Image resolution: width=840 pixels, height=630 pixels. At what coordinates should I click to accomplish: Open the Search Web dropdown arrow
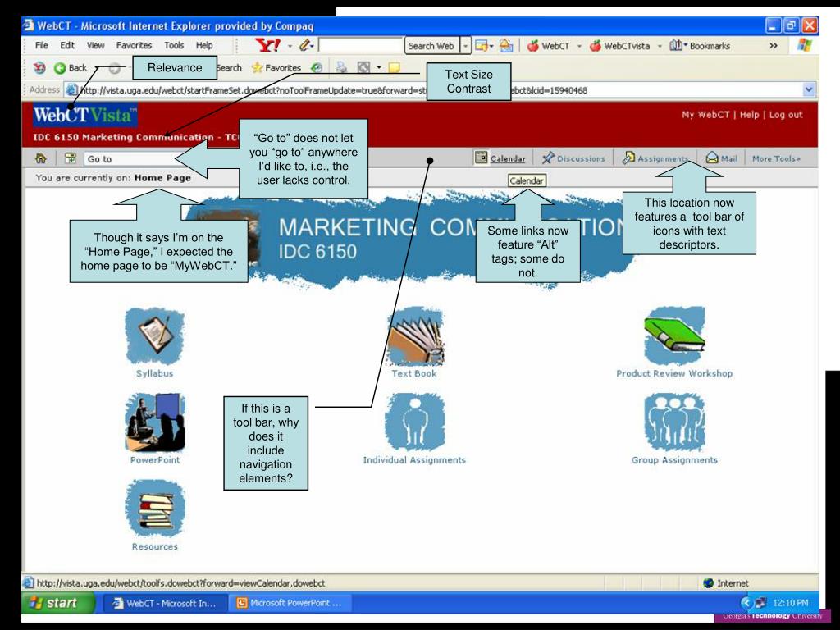click(x=466, y=46)
